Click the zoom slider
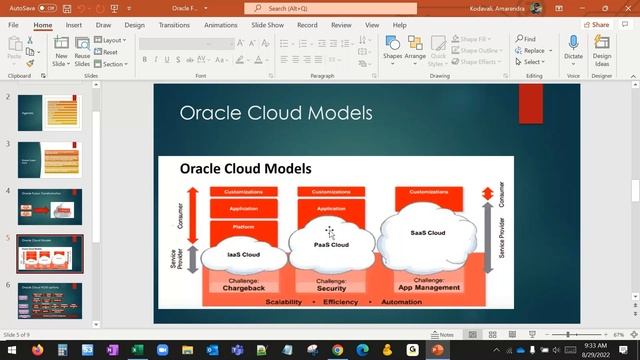 (576, 335)
